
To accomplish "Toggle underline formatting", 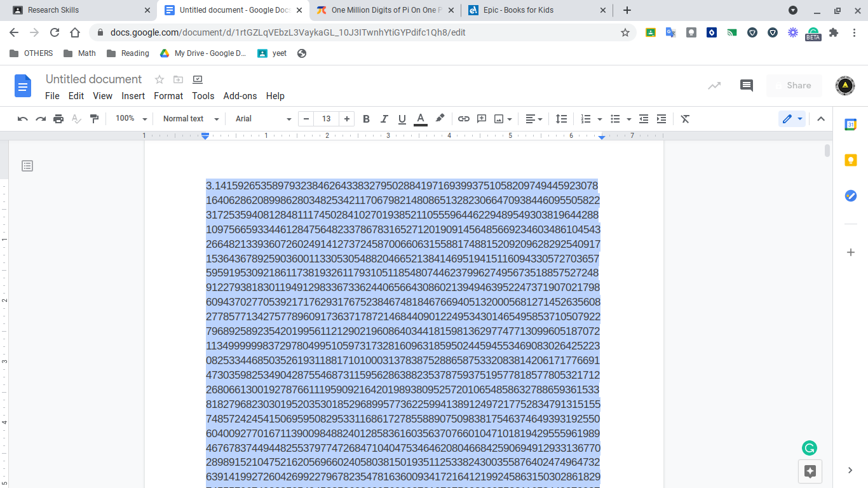I will [x=402, y=119].
